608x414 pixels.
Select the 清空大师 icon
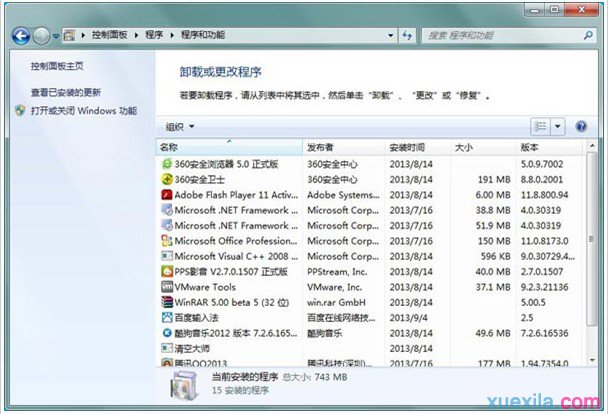click(x=167, y=348)
